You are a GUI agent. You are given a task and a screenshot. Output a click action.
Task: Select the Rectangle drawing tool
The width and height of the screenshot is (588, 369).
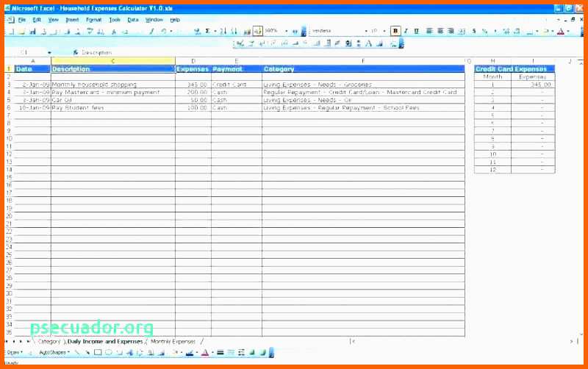point(98,353)
